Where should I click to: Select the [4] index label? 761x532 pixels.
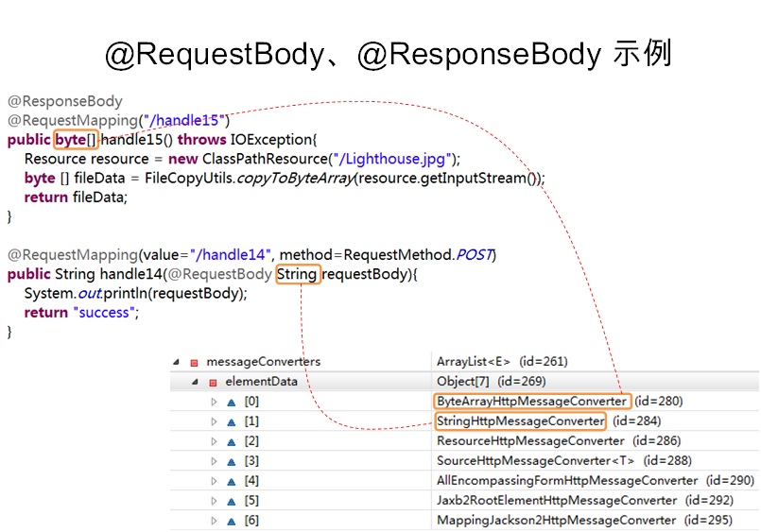click(251, 481)
